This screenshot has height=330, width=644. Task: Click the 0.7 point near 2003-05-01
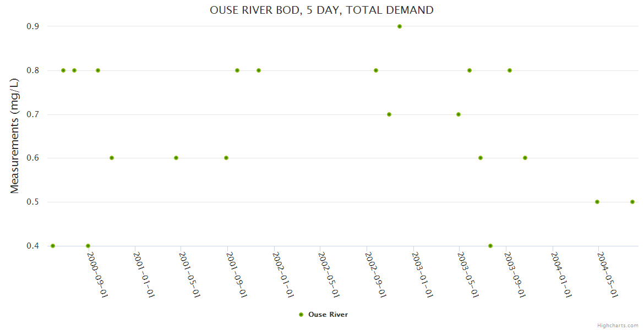(459, 114)
